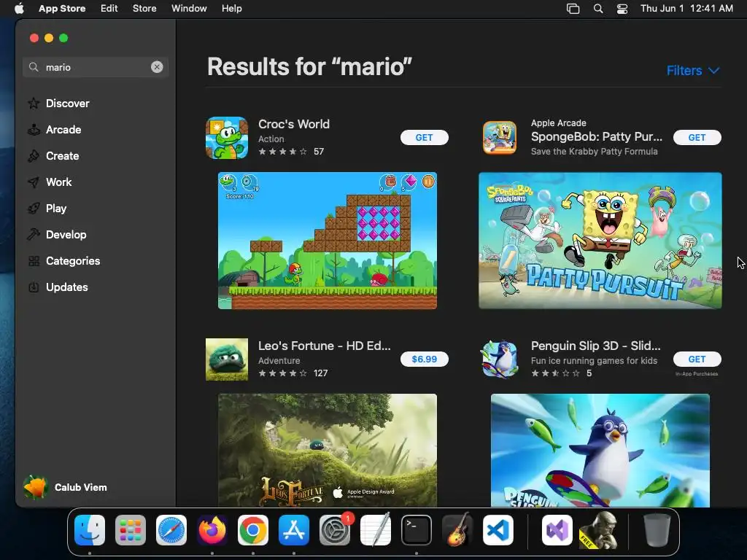This screenshot has height=560, width=747.
Task: Open Finder from the Dock
Action: [x=90, y=529]
